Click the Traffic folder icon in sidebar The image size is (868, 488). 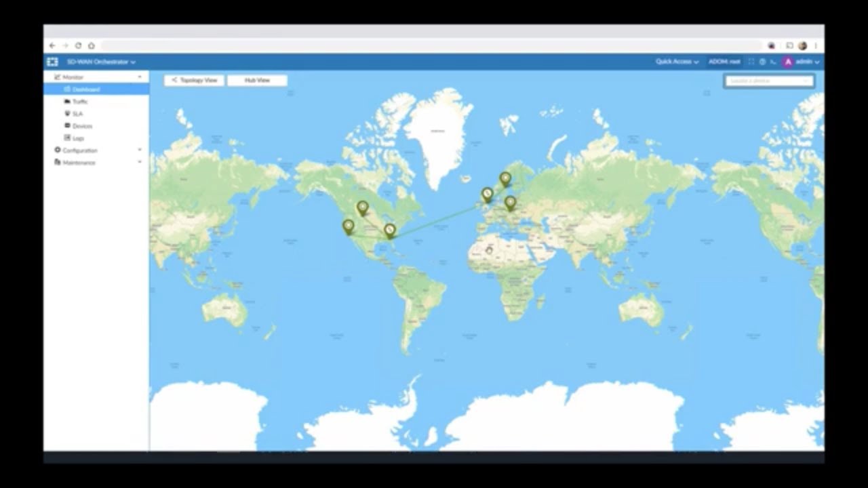[x=67, y=102]
